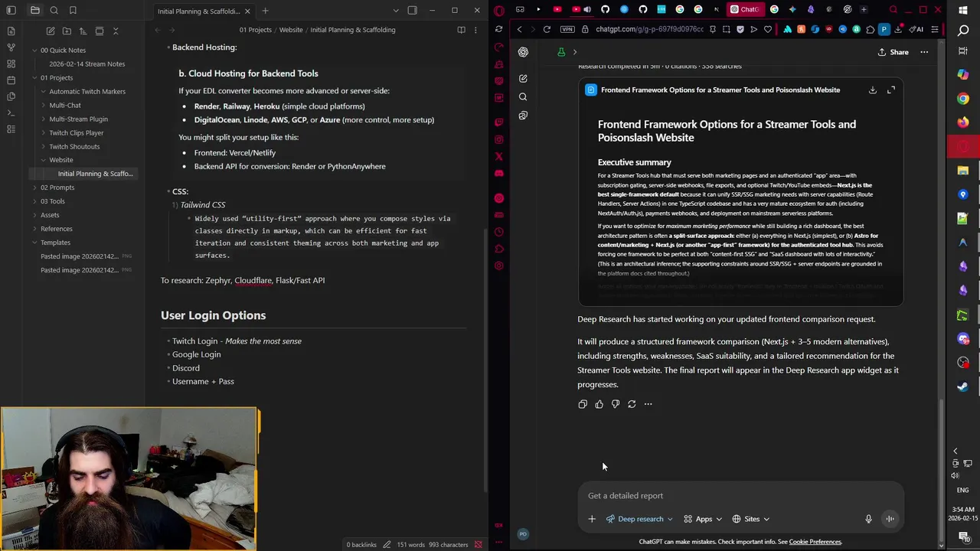Click Backlinks count in Obsidian status bar
The width and height of the screenshot is (980, 551).
pos(361,545)
